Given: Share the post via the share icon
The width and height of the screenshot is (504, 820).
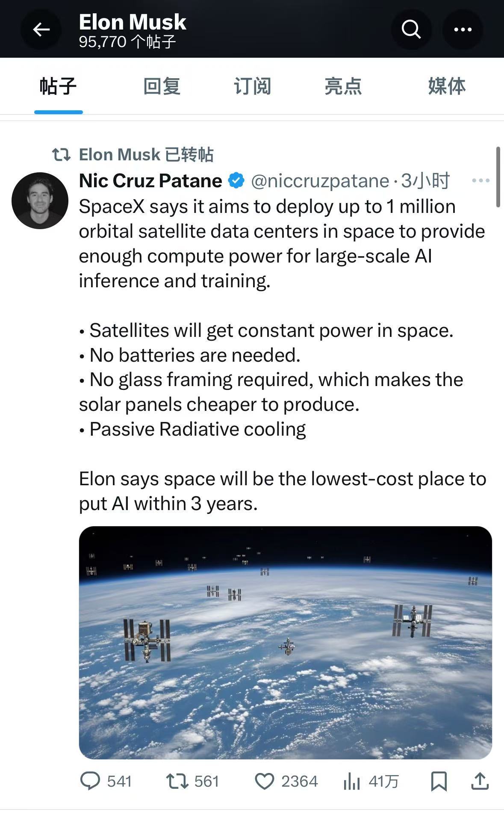Looking at the screenshot, I should tap(480, 781).
